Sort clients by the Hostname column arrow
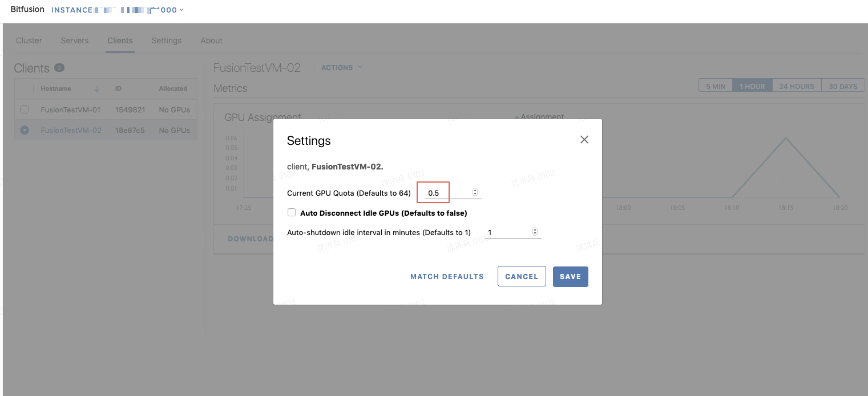This screenshot has height=396, width=868. tap(97, 89)
